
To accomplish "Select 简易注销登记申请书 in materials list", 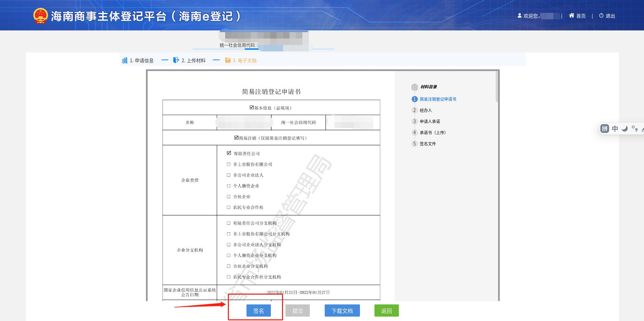I will coord(437,99).
